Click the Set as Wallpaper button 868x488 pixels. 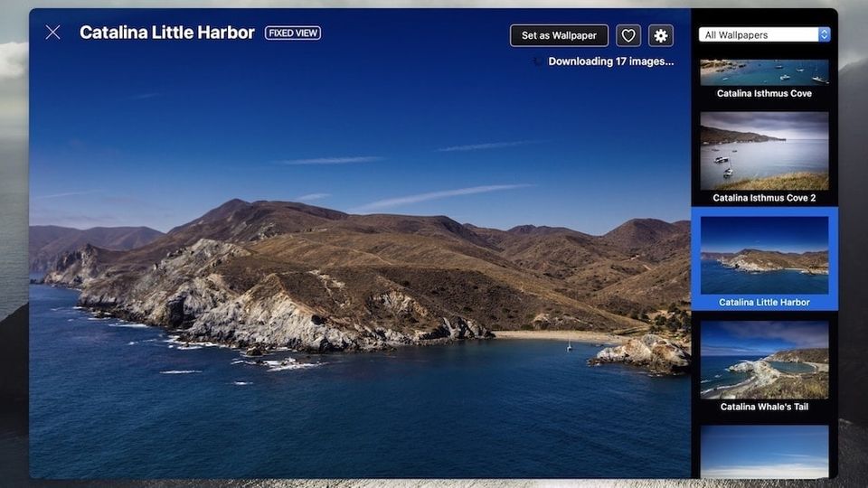click(x=559, y=35)
